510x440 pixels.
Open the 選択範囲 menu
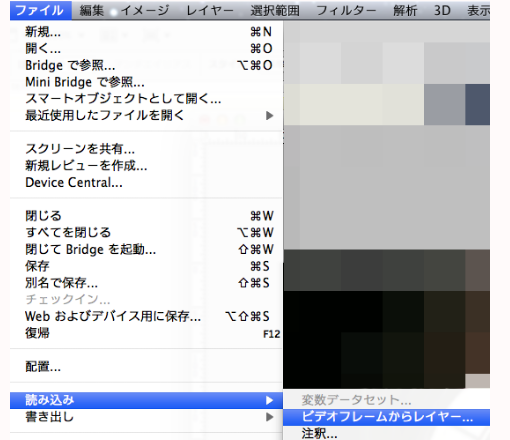tap(275, 10)
